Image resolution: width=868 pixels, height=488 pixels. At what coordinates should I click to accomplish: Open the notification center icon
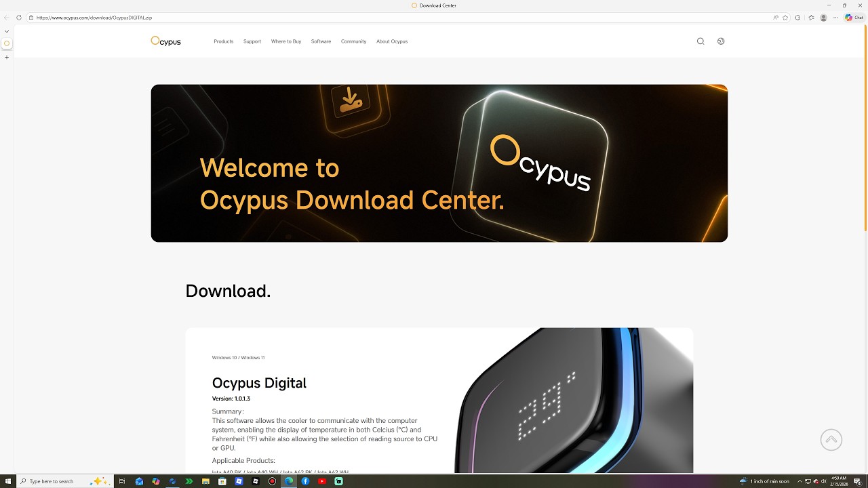857,481
